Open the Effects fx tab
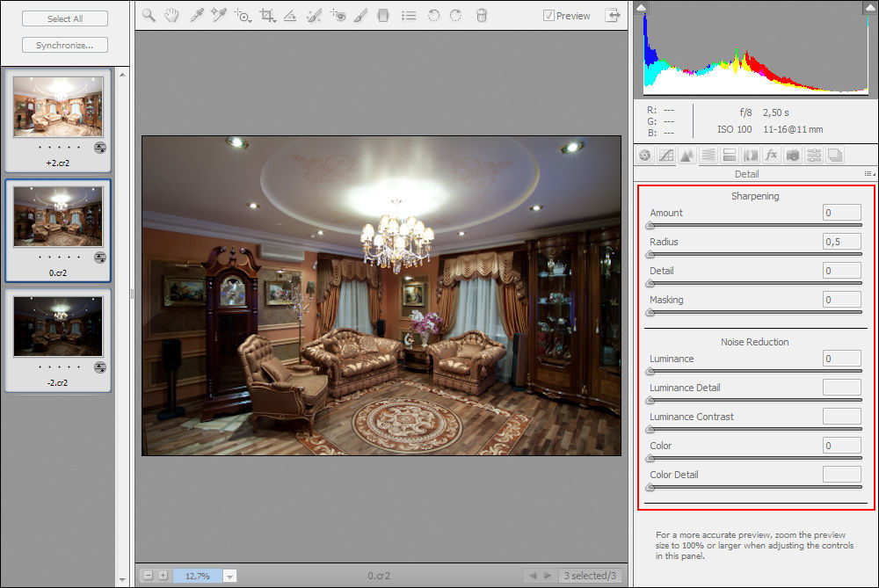This screenshot has height=588, width=879. pyautogui.click(x=771, y=156)
